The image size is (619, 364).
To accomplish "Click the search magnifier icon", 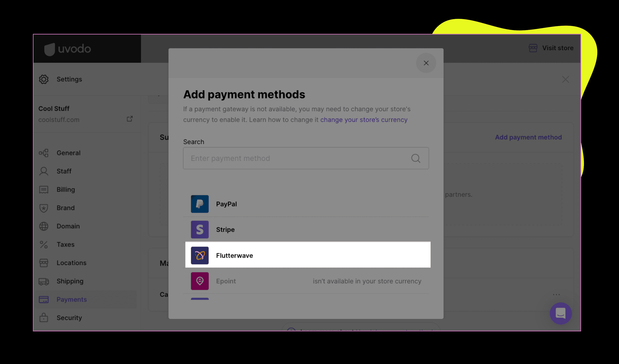I will click(416, 158).
